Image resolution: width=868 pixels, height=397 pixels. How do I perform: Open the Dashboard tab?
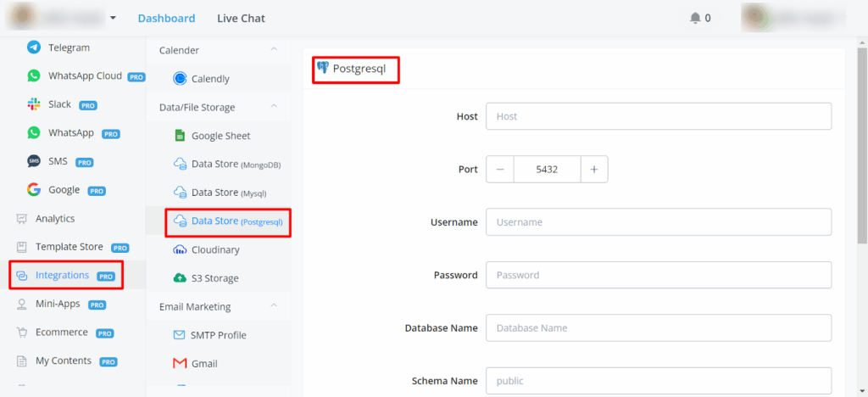pyautogui.click(x=166, y=18)
